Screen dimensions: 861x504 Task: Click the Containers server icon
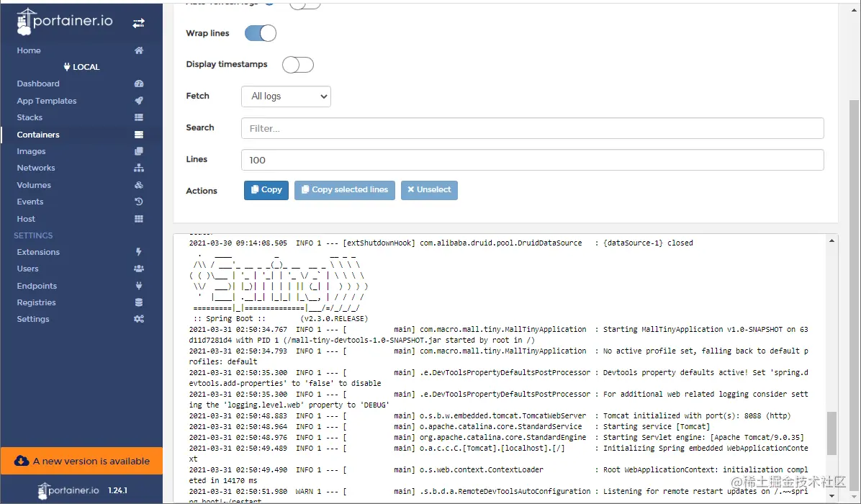pos(139,135)
